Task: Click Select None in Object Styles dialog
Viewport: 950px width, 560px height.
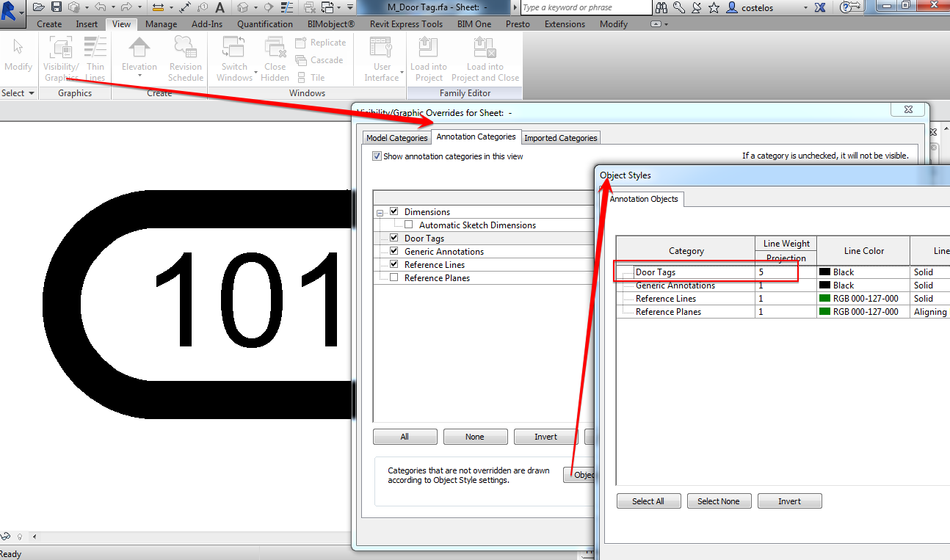Action: point(719,501)
